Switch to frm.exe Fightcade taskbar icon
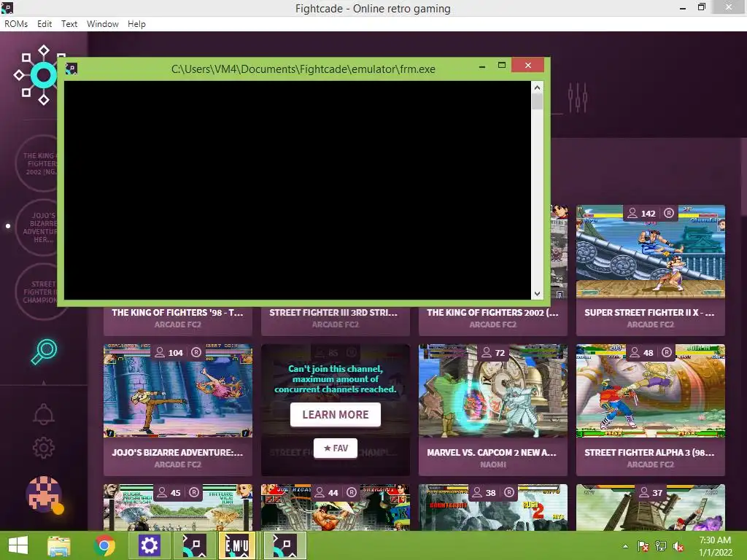Viewport: 747px width, 560px height. tap(285, 545)
